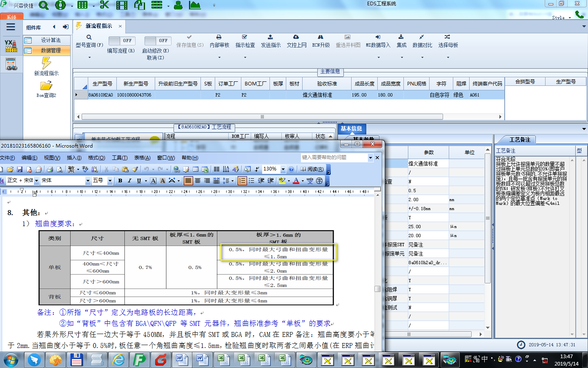Open the 五号 font size dropdown
Image resolution: width=588 pixels, height=368 pixels.
109,180
